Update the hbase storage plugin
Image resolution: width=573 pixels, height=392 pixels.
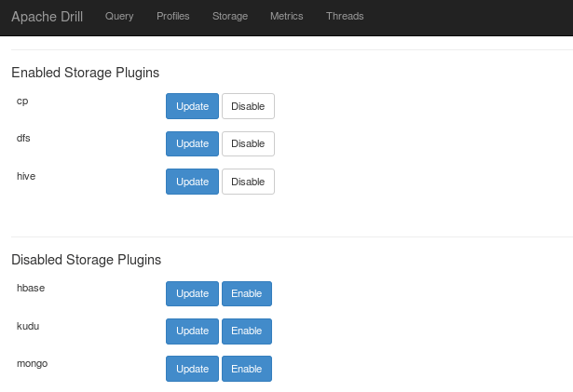[x=192, y=293]
